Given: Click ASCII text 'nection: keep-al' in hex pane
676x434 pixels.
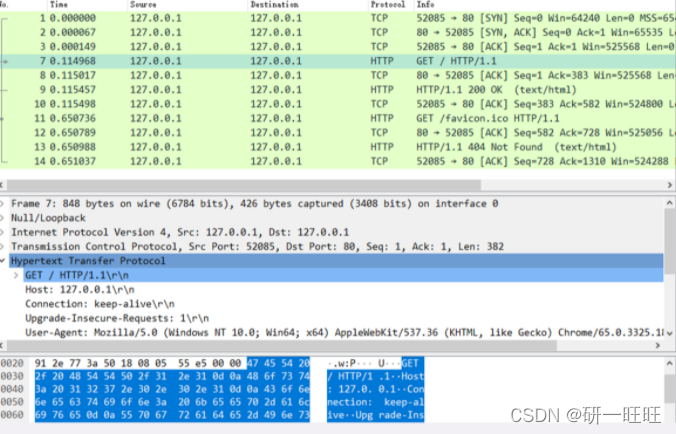Looking at the screenshot, I should [376, 402].
